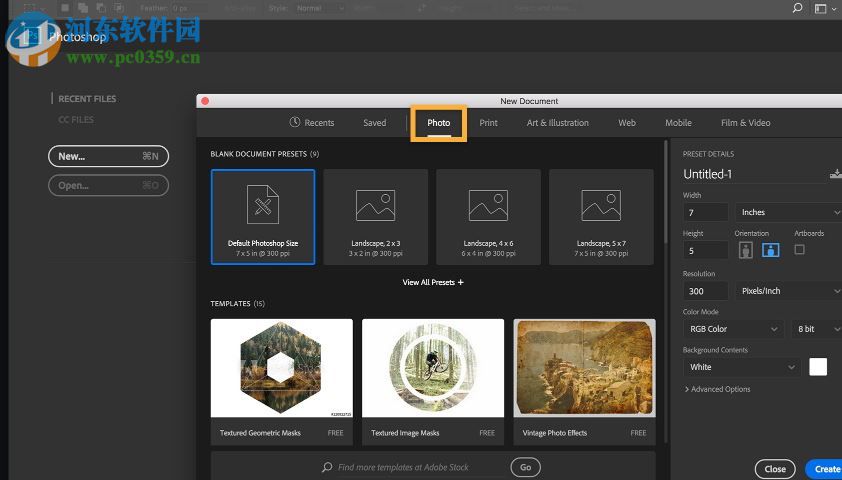This screenshot has height=480, width=842.
Task: Click the white background color swatch
Action: (818, 367)
